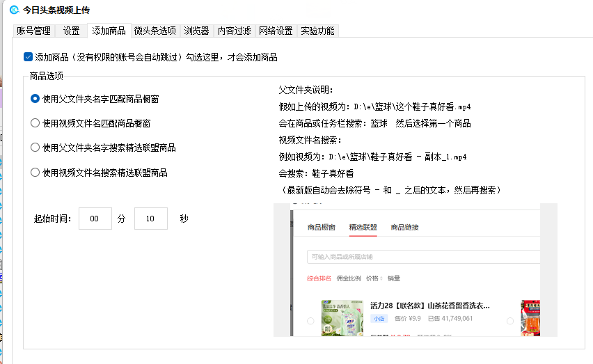Choose 使用视频文件名匹配商品橱窗 radio option
The height and width of the screenshot is (364, 593).
(x=35, y=123)
